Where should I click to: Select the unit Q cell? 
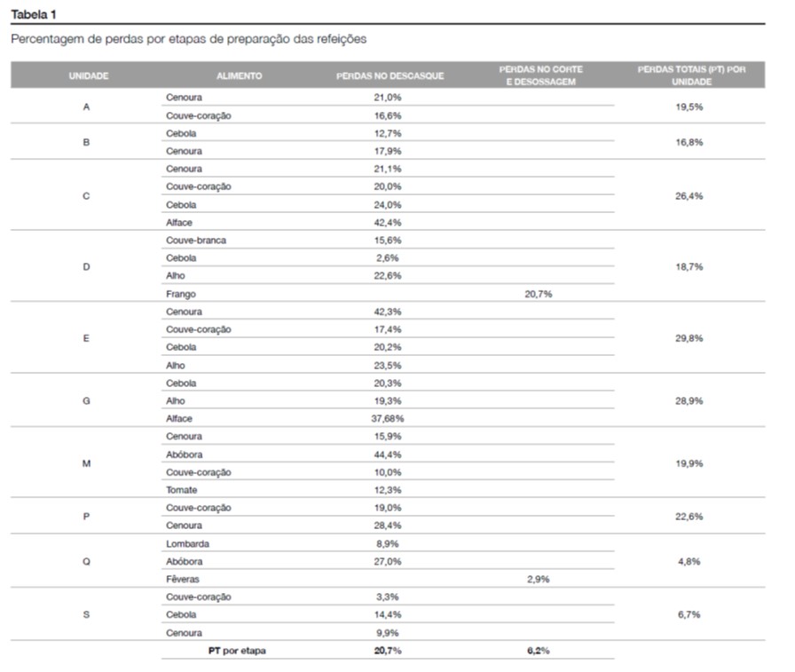86,561
